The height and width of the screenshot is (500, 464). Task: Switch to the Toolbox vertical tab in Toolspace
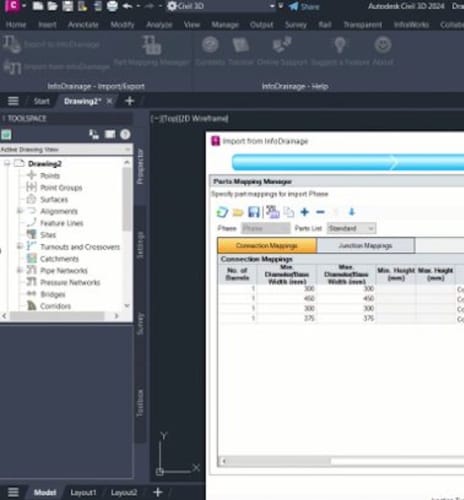tap(140, 403)
